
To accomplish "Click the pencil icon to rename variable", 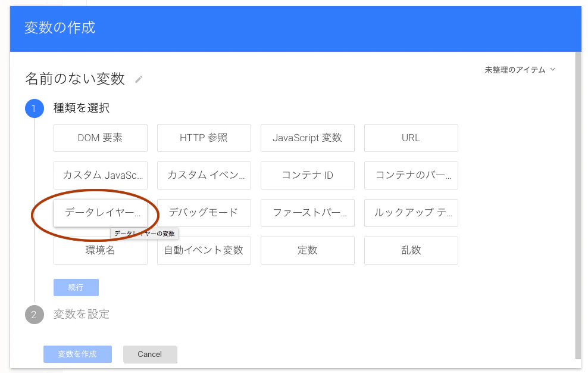I will 139,79.
